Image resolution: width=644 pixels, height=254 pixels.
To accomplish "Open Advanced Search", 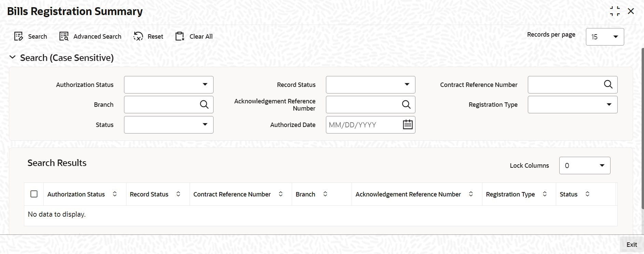I will (64, 36).
